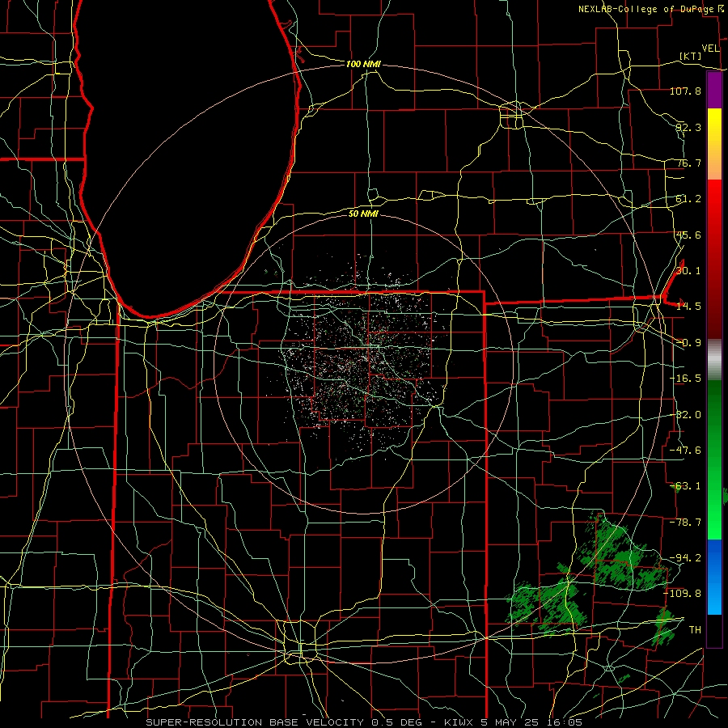Screen dimensions: 728x728
Task: Select the 107.8 knot scale label
Action: tap(685, 91)
